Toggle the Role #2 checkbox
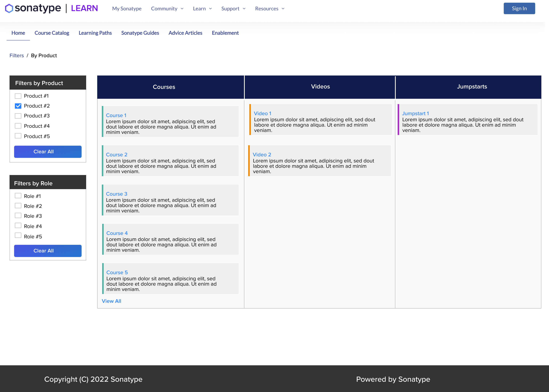Viewport: 549px width, 392px height. point(18,206)
